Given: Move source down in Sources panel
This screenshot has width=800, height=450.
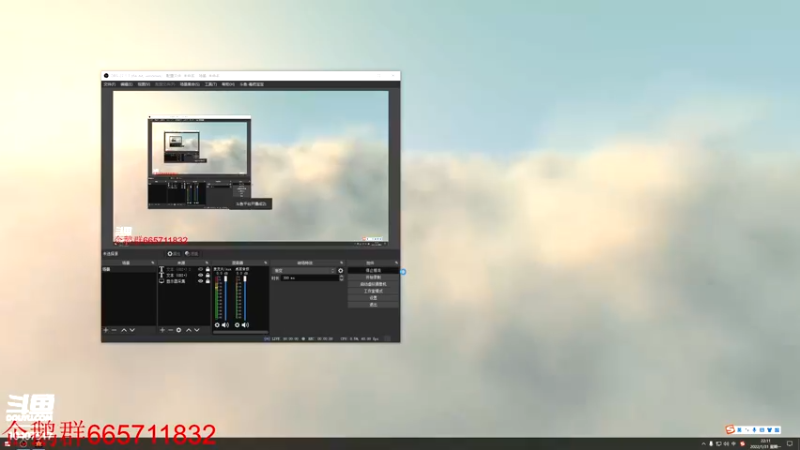Looking at the screenshot, I should click(197, 330).
